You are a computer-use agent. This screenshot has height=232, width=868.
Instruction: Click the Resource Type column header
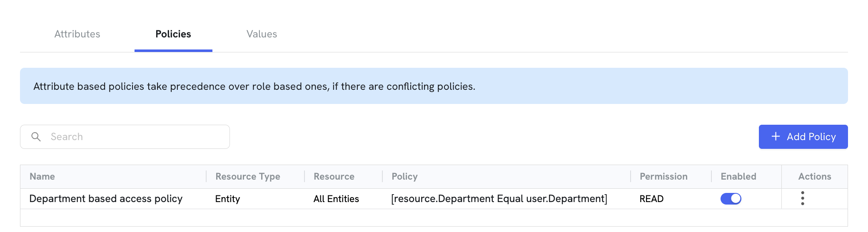coord(248,176)
